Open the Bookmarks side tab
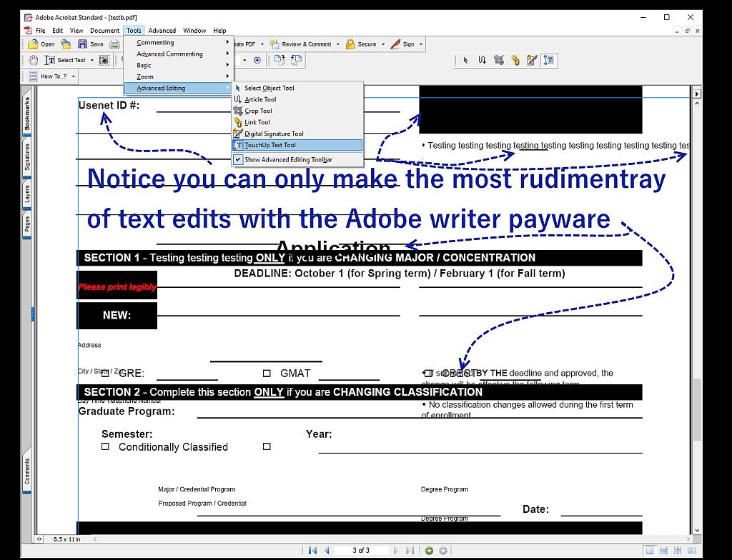Image resolution: width=732 pixels, height=560 pixels. point(27,114)
